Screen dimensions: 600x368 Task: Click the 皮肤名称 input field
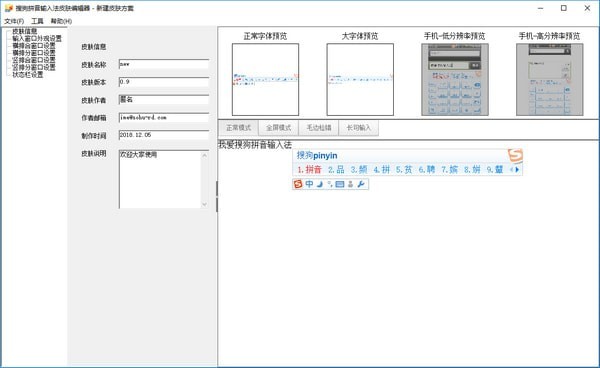coord(164,64)
